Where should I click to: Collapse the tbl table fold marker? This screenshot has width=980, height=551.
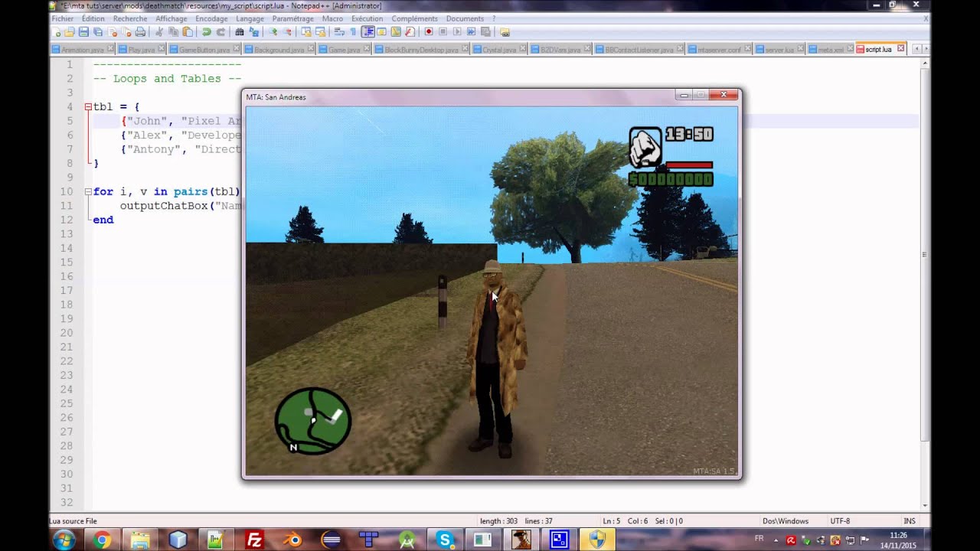(x=88, y=107)
